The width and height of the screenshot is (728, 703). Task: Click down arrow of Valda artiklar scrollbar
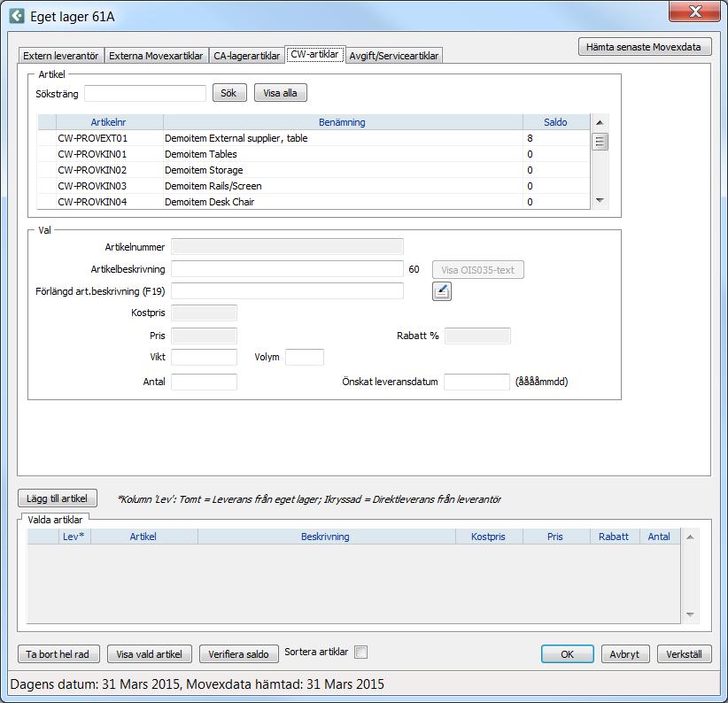click(690, 614)
